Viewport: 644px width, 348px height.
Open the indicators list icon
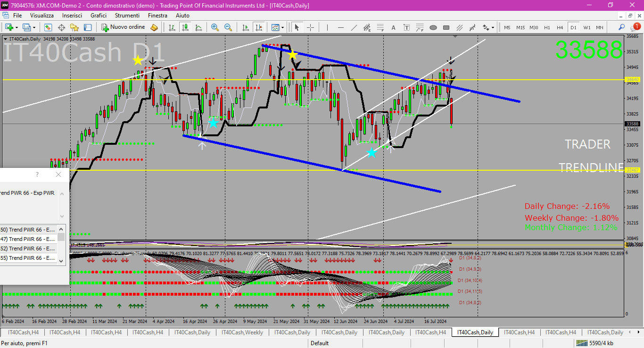coord(275,27)
